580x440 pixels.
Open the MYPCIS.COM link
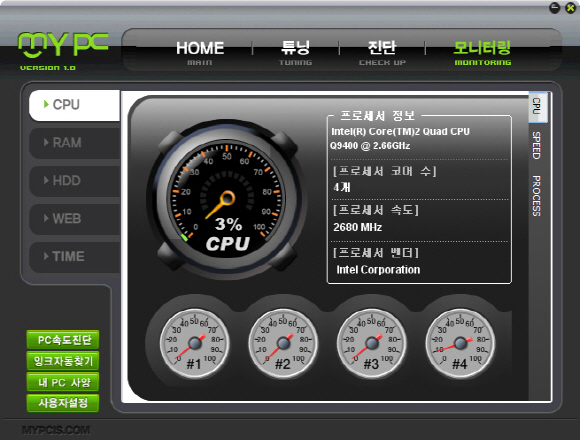56,430
